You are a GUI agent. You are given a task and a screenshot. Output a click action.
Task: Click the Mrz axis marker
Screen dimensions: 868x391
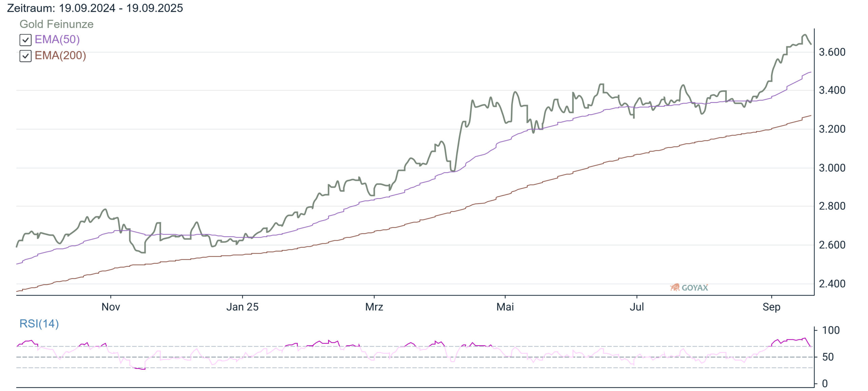[374, 307]
